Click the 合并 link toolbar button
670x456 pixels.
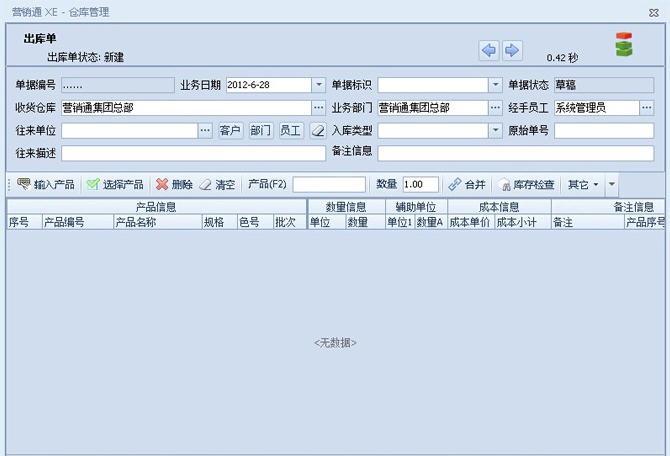click(467, 185)
